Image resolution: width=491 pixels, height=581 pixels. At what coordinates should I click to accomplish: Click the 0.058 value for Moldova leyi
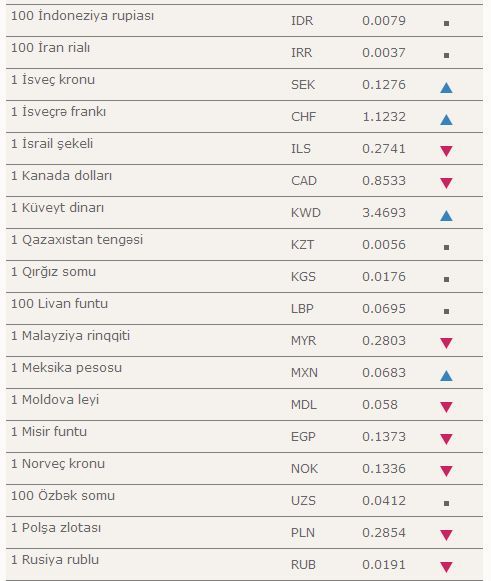coord(380,404)
